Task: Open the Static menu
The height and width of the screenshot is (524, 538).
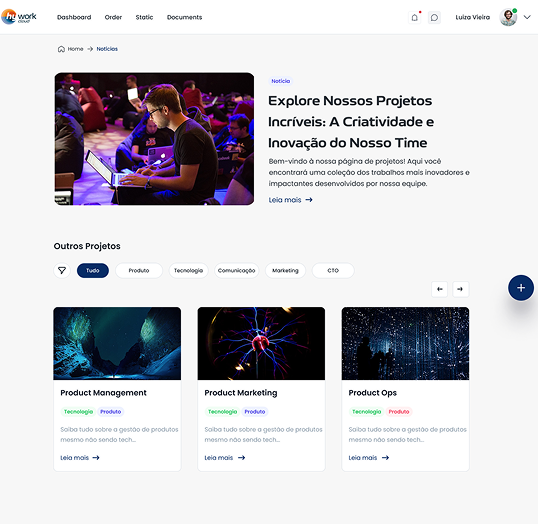Action: coord(144,17)
